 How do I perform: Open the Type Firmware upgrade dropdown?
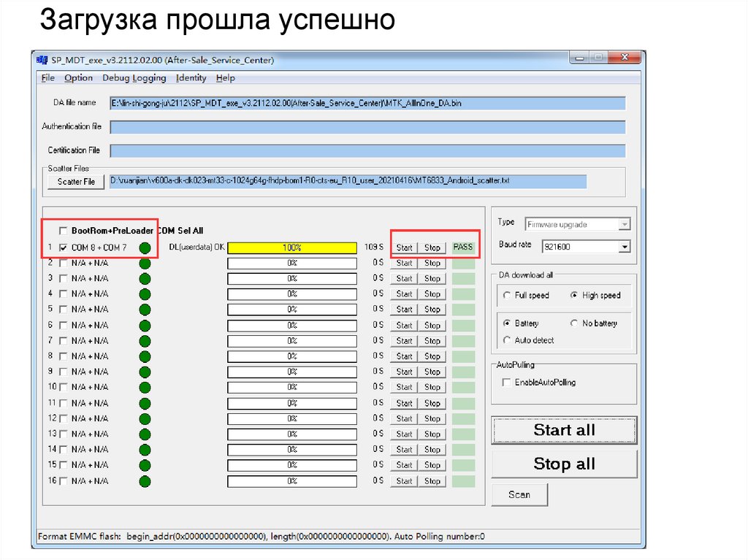624,224
